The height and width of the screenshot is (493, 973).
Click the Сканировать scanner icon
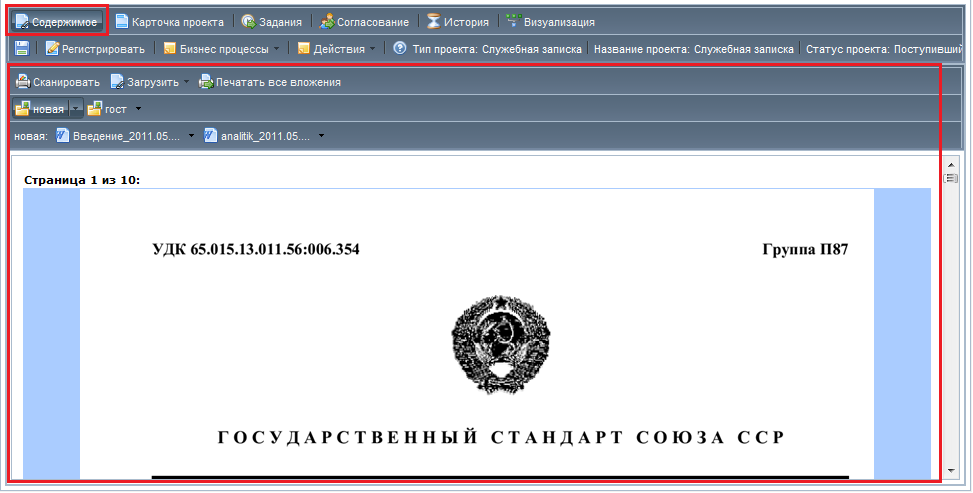point(23,81)
